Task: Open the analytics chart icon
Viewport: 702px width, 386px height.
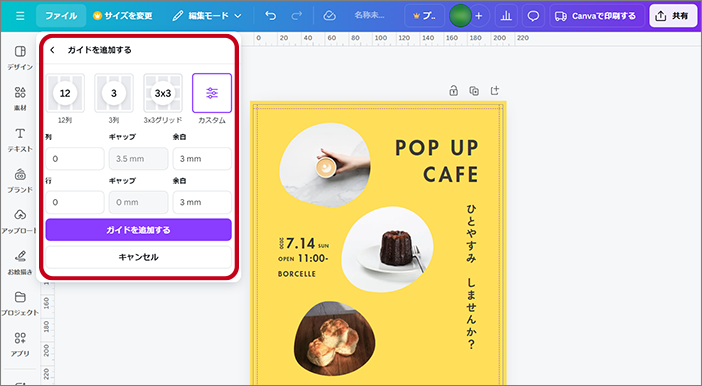Action: [506, 16]
